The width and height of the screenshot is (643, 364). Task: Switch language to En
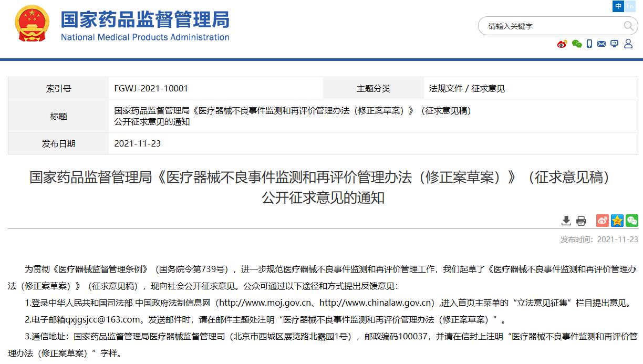tap(630, 6)
